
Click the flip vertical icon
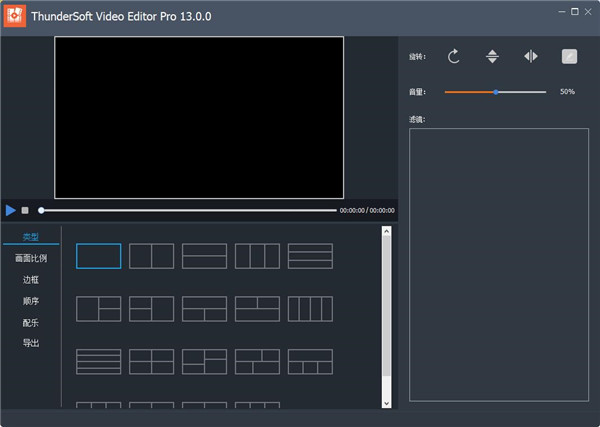pyautogui.click(x=492, y=57)
